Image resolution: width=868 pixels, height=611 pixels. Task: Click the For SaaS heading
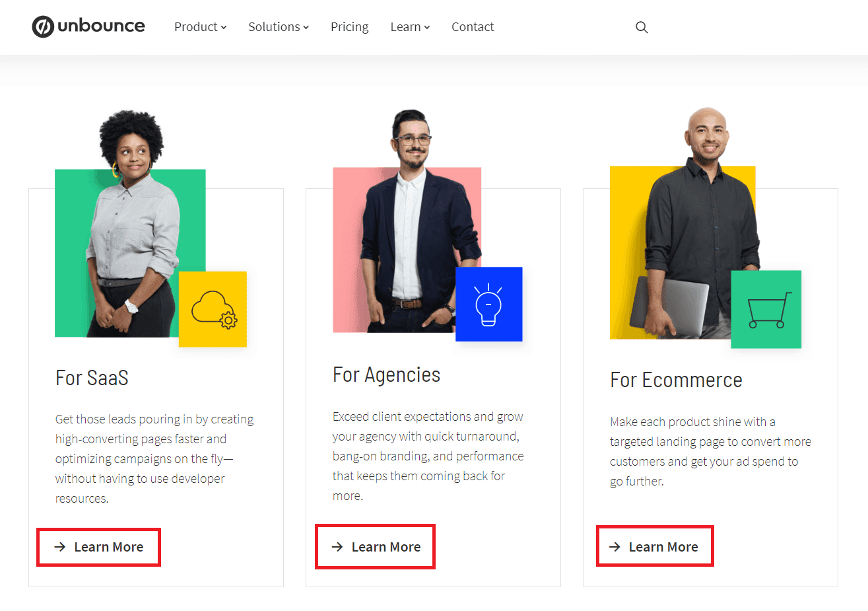coord(92,378)
